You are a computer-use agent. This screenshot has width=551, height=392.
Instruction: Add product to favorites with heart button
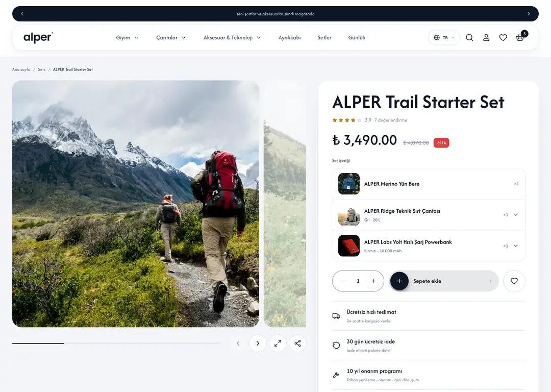click(514, 281)
